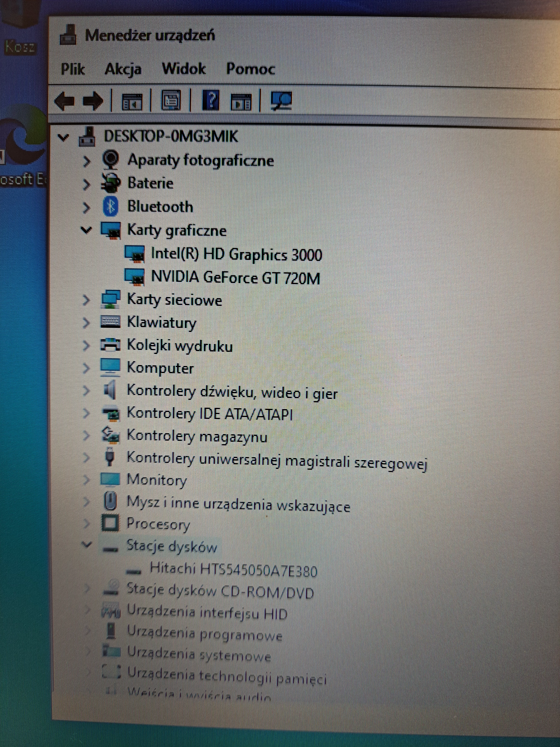Collapse the Karty graficzne category
The width and height of the screenshot is (560, 747).
(x=86, y=230)
